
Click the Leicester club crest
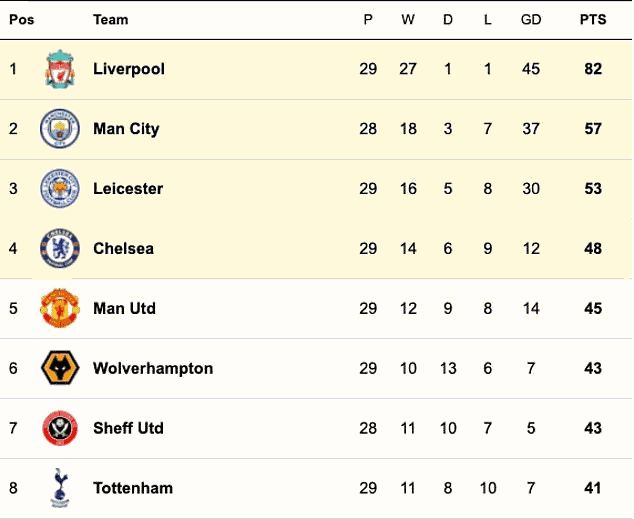(60, 188)
